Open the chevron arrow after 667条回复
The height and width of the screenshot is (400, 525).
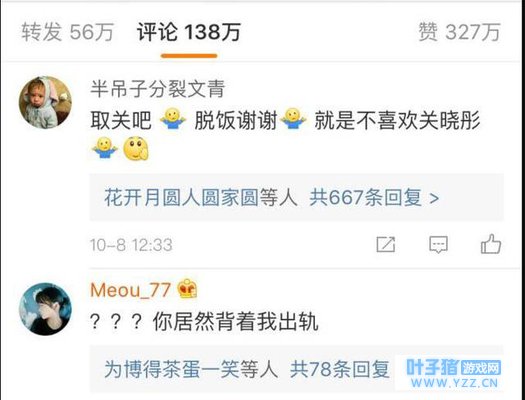coord(434,198)
